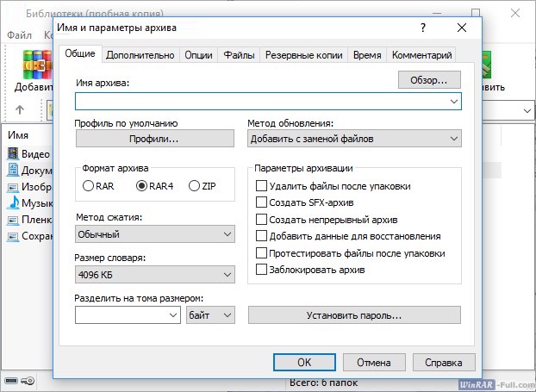
Task: Open the Метод обновления combo box
Action: [x=354, y=139]
